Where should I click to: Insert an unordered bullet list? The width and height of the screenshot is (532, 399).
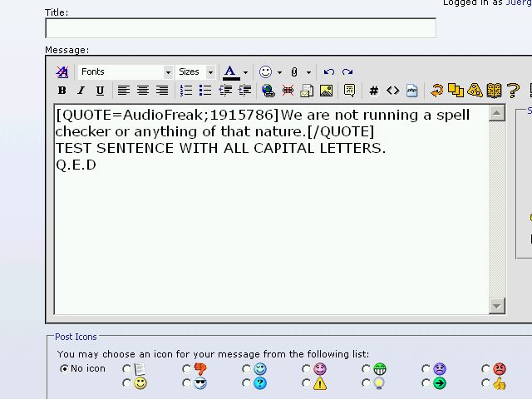click(x=205, y=91)
